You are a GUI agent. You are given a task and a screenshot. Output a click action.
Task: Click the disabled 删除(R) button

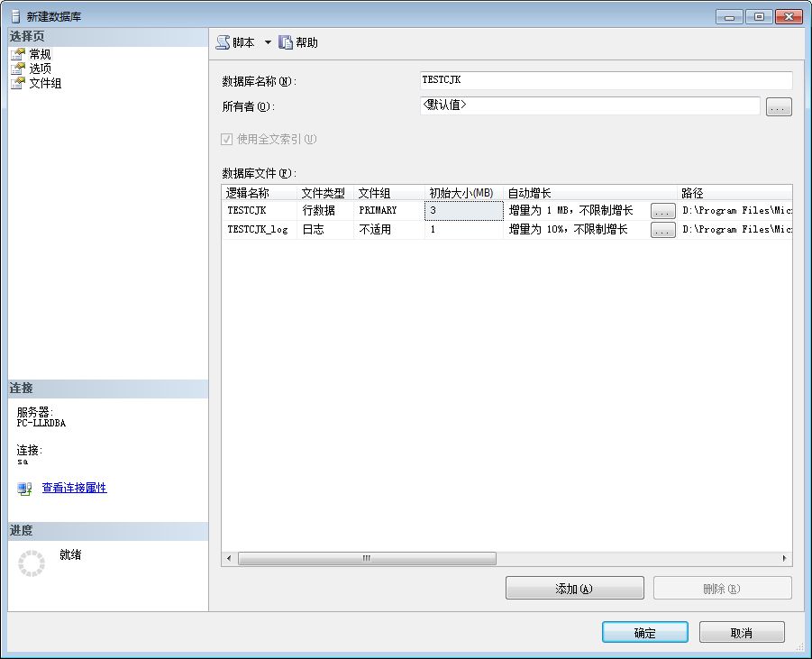tap(723, 588)
